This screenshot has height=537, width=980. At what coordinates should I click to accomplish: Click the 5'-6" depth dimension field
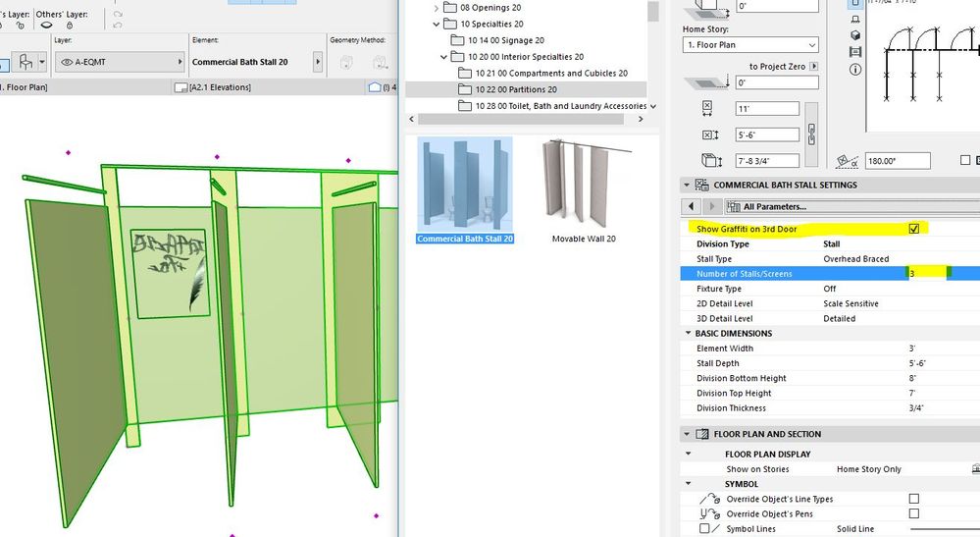pos(767,135)
